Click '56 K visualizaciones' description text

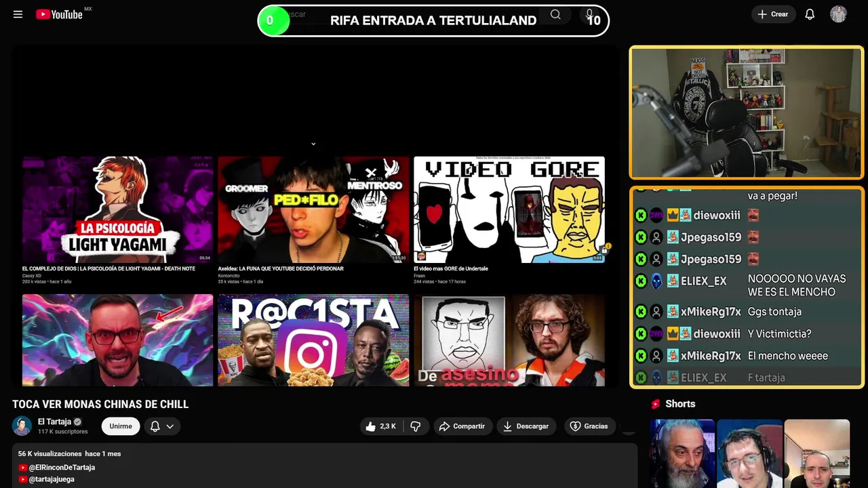[x=50, y=453]
